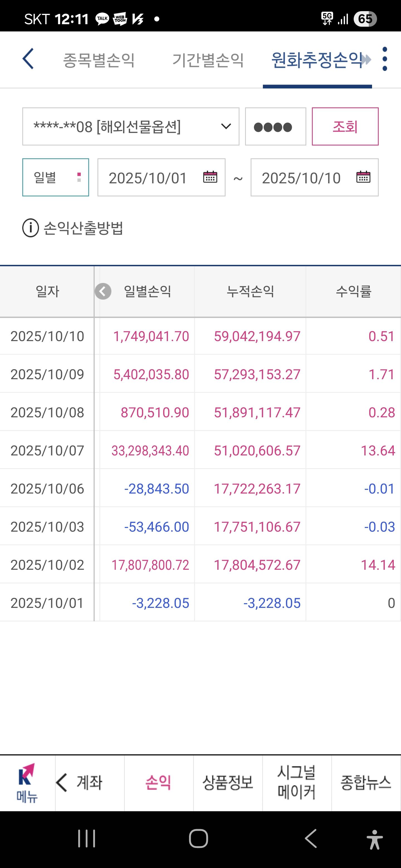Select the end date field 2025/10/10
The height and width of the screenshot is (868, 401).
[315, 177]
